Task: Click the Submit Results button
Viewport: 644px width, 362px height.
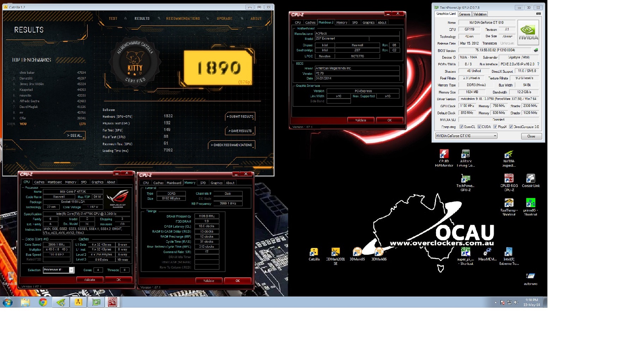Action: (240, 116)
